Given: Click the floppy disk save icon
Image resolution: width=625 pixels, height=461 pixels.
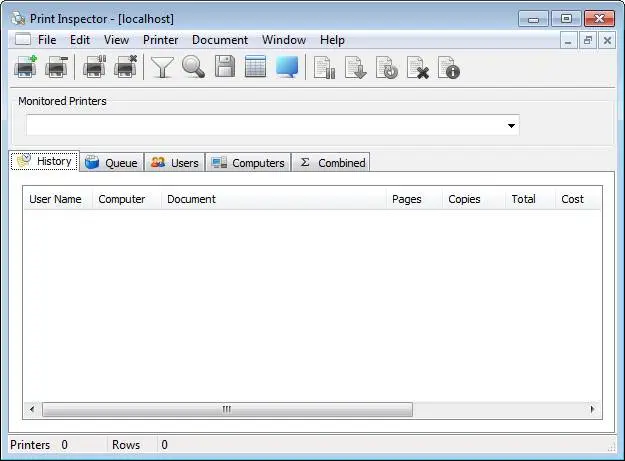Looking at the screenshot, I should [225, 67].
